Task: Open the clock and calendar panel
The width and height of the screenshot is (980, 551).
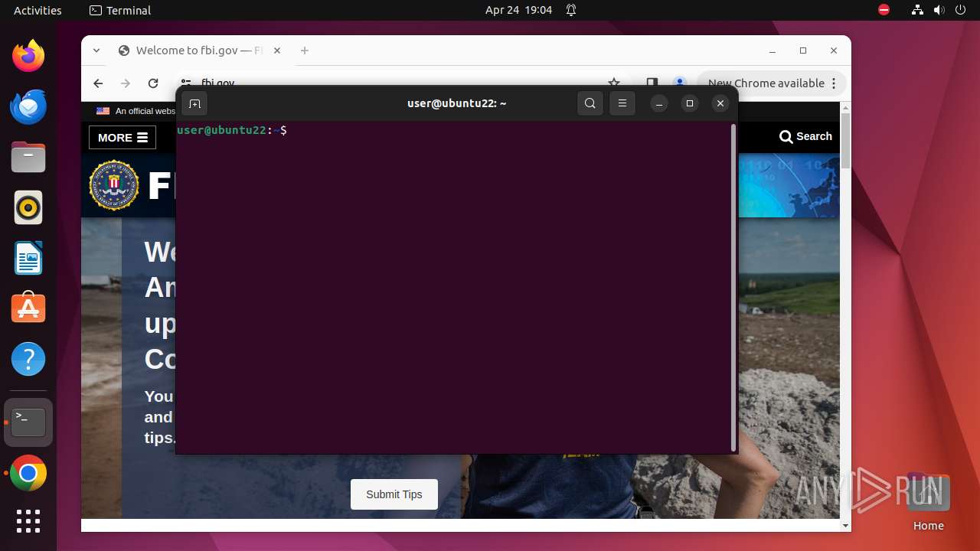Action: pos(518,11)
